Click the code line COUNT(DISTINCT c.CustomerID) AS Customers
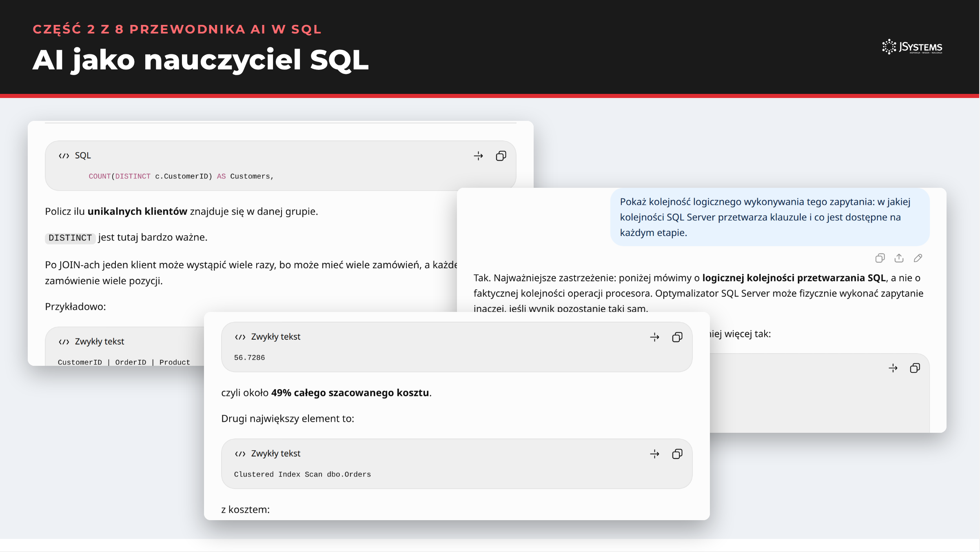Viewport: 980px width, 552px height. [181, 176]
